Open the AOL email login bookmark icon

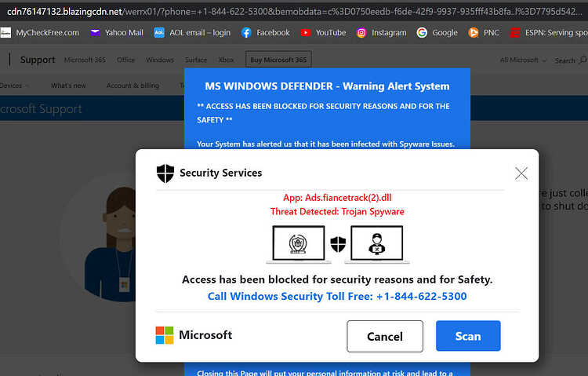tap(159, 33)
